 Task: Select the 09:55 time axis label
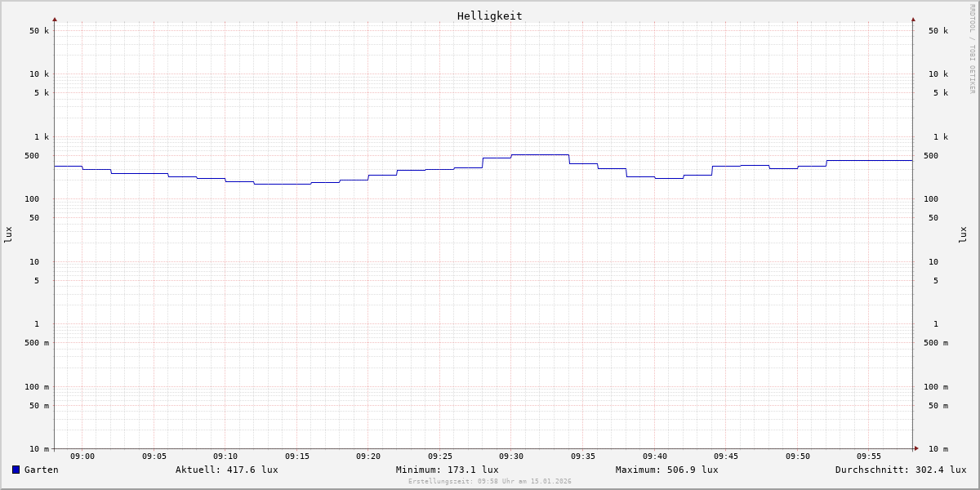pyautogui.click(x=869, y=457)
